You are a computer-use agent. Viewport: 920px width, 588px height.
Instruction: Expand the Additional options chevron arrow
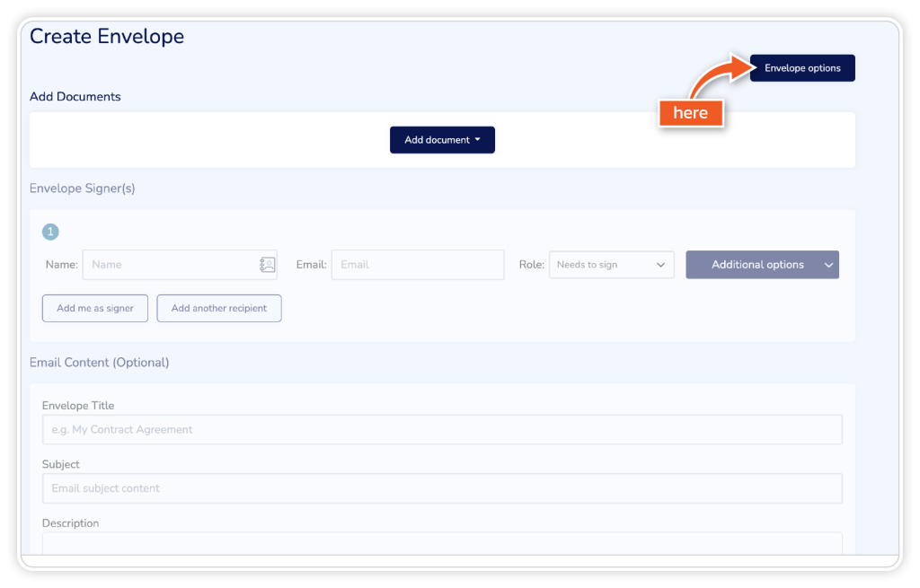click(x=828, y=265)
